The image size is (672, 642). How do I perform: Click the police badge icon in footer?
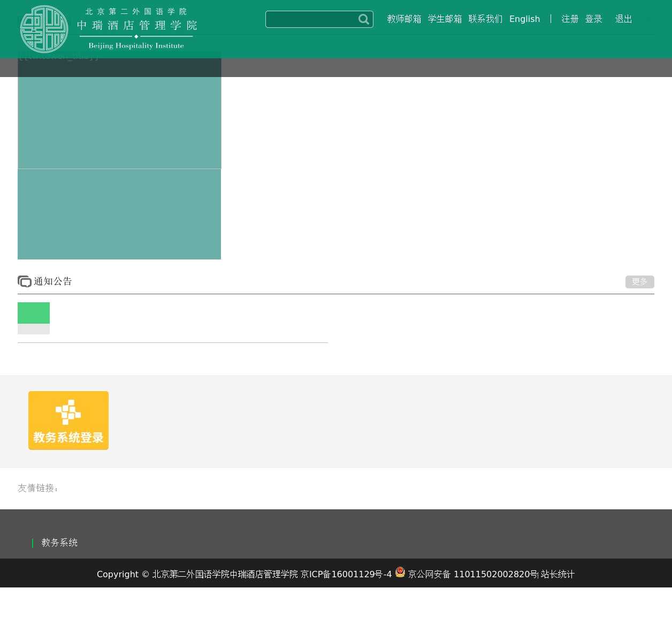(400, 572)
